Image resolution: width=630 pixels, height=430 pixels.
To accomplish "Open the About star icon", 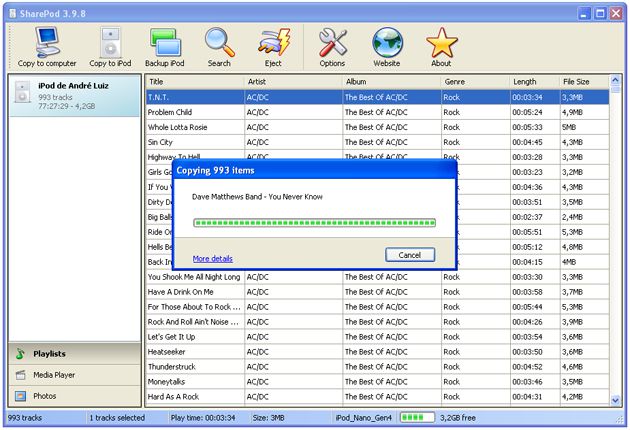I will point(441,47).
